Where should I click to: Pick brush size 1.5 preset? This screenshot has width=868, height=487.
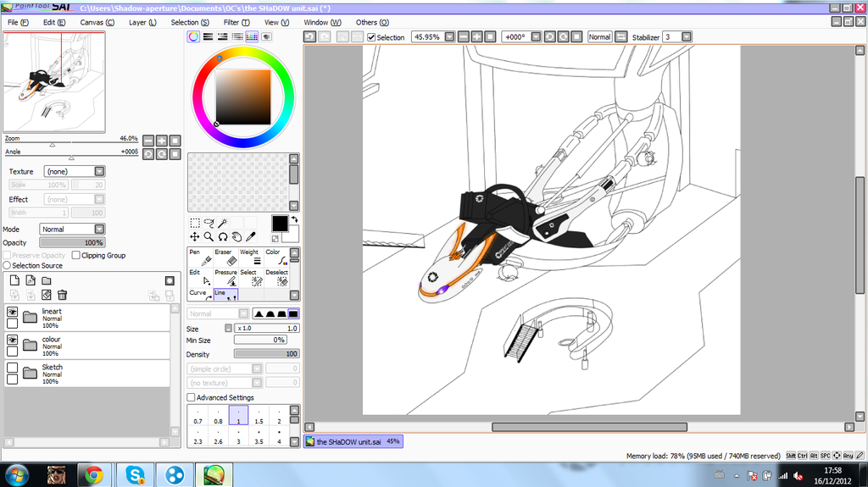pyautogui.click(x=259, y=416)
